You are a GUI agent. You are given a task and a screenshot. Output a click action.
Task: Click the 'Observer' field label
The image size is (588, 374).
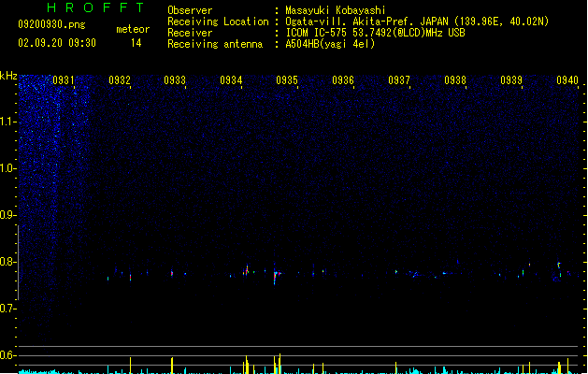pyautogui.click(x=190, y=10)
